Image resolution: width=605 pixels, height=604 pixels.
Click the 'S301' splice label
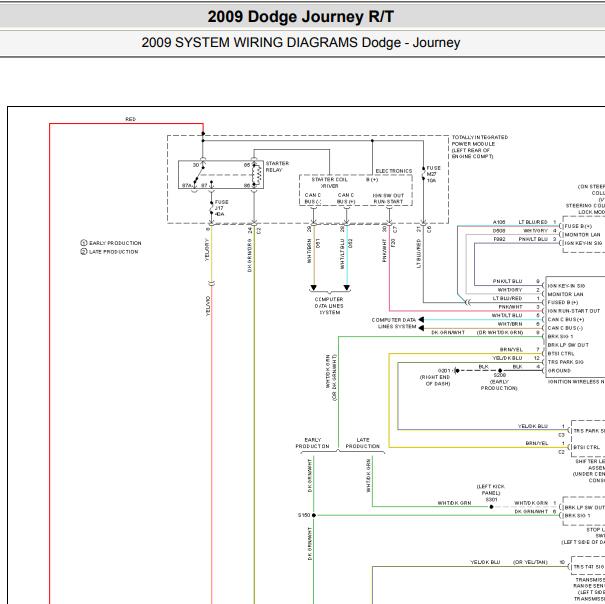[x=491, y=499]
